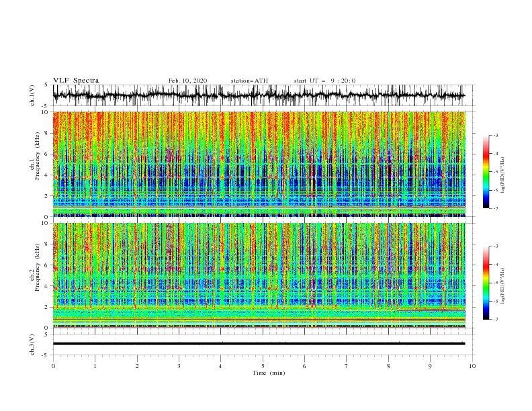
Task: Click the ch.1(V) axis upper "5" tick label
Action: point(46,85)
